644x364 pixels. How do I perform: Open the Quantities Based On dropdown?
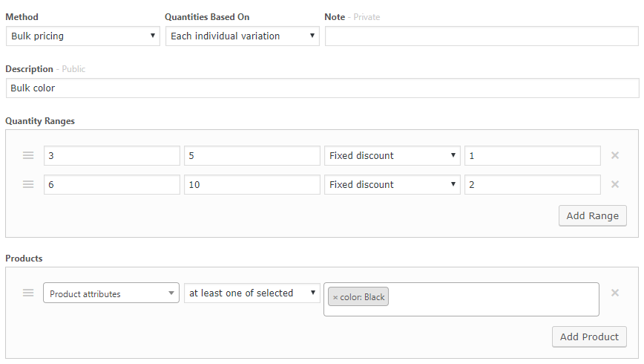click(x=243, y=36)
